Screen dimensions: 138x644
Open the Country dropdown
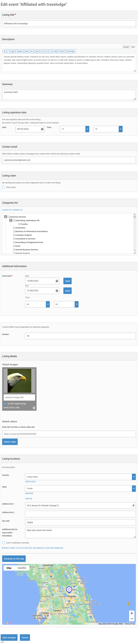(81, 477)
